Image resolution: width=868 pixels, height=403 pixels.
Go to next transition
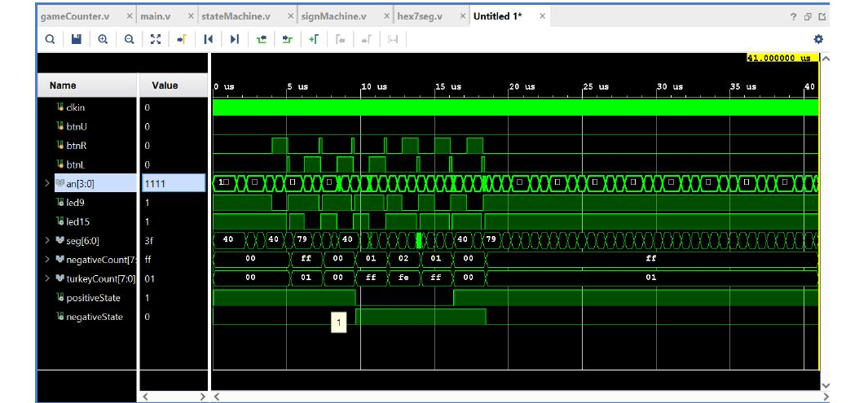288,39
